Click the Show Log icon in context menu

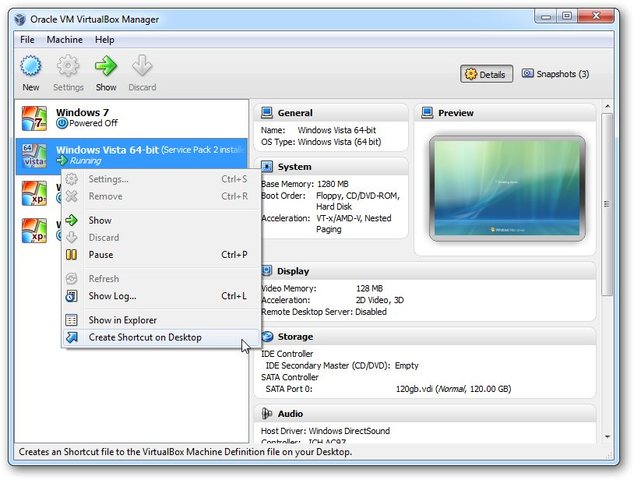pyautogui.click(x=72, y=296)
